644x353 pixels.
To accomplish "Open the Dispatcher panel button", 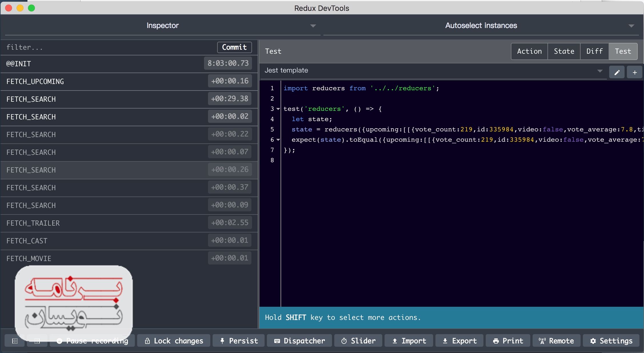I will pyautogui.click(x=299, y=341).
